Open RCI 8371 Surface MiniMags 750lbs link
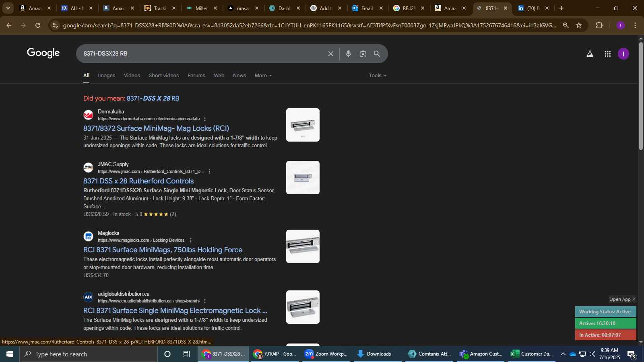Image resolution: width=644 pixels, height=362 pixels. pyautogui.click(x=163, y=250)
